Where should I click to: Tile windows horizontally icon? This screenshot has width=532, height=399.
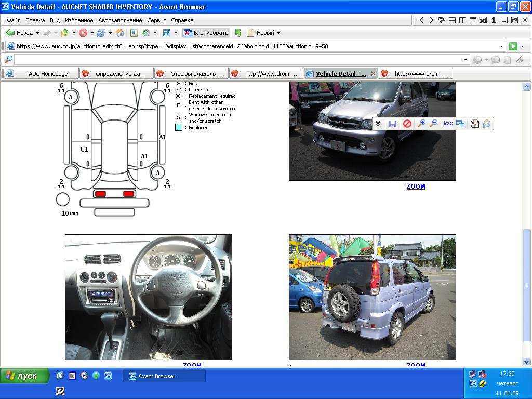click(x=453, y=20)
